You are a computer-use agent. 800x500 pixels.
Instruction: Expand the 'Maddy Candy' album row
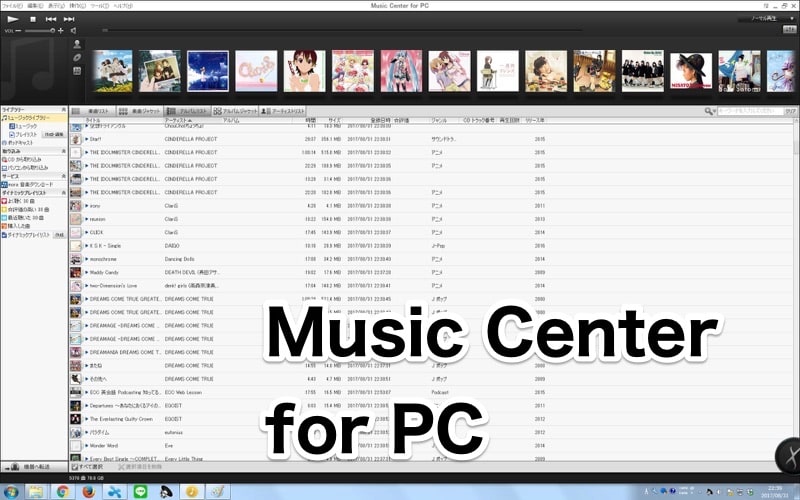pyautogui.click(x=87, y=271)
